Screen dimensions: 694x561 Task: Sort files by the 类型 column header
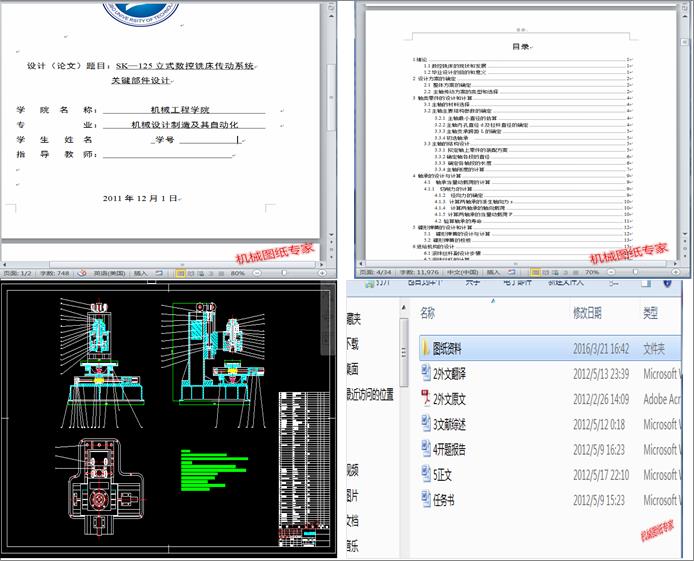[x=650, y=313]
